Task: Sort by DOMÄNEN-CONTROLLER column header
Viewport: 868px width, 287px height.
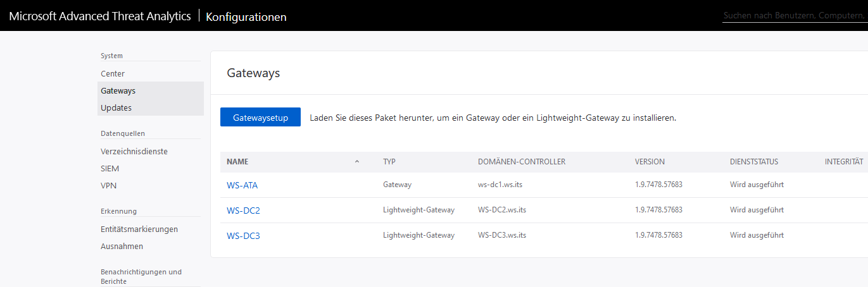Action: [522, 162]
